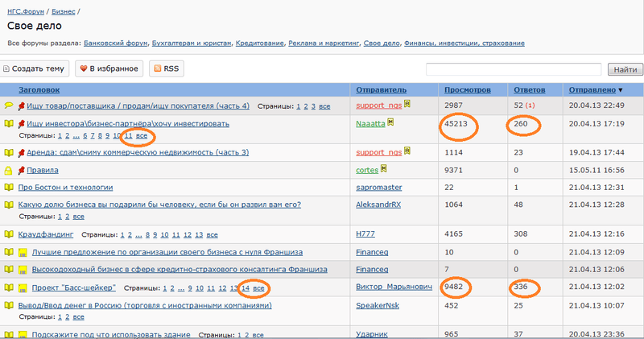The height and width of the screenshot is (339, 644).
Task: Open the Про Бостон и технологии topic
Action: (65, 188)
